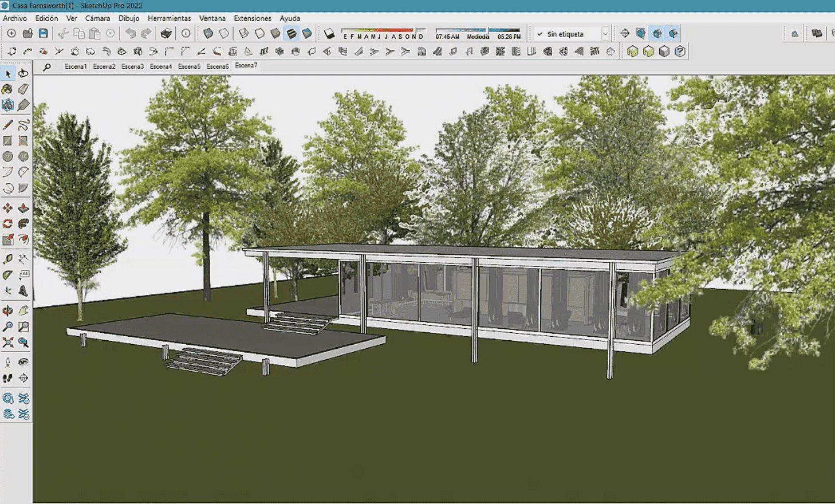Select the Protractor tool
Screen dimensions: 835x504
click(7, 275)
